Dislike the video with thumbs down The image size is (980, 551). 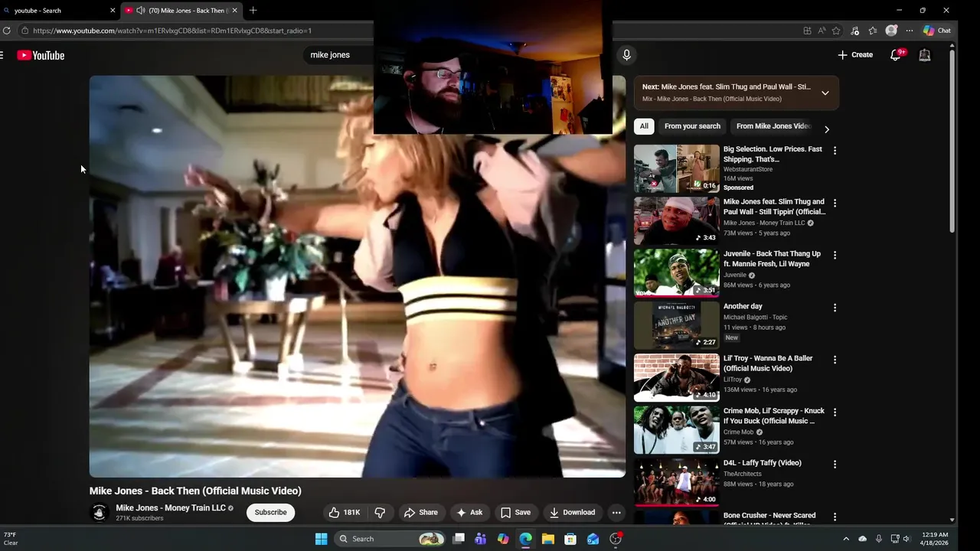tap(380, 513)
